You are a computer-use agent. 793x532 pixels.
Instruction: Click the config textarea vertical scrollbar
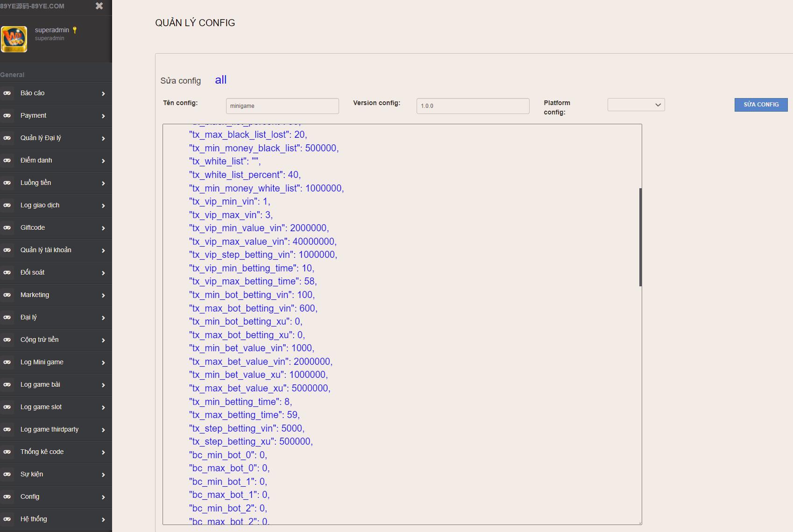pos(640,237)
